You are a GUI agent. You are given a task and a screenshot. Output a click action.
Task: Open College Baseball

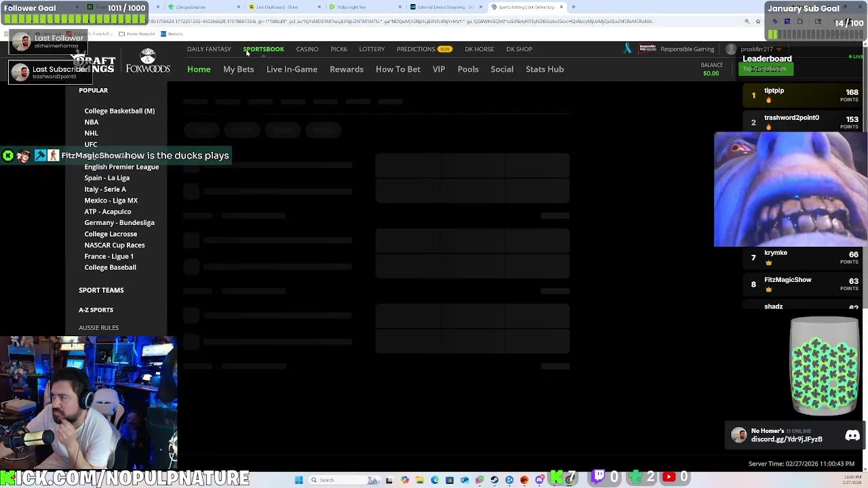tap(110, 267)
